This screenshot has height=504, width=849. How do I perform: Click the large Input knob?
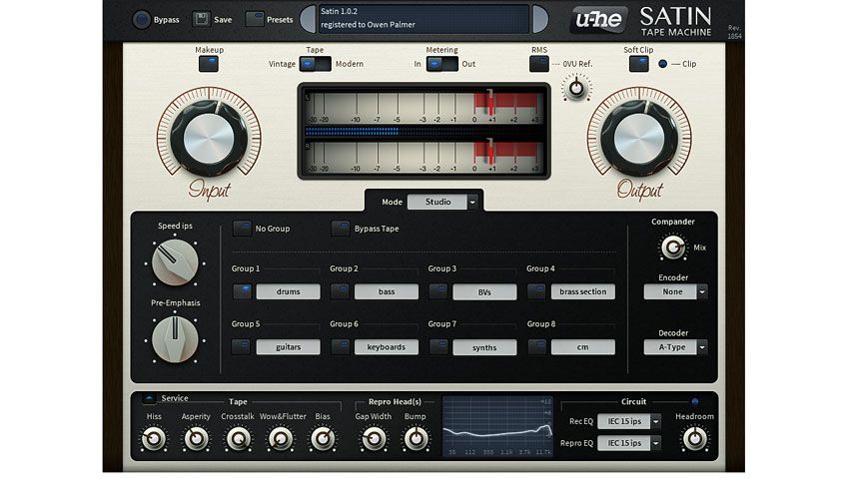pyautogui.click(x=209, y=139)
